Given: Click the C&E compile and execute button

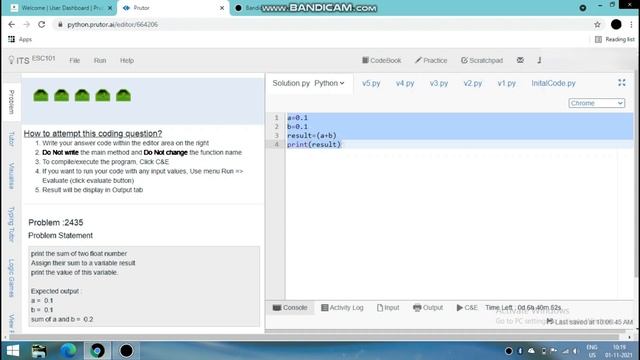Looking at the screenshot, I should pyautogui.click(x=467, y=307).
